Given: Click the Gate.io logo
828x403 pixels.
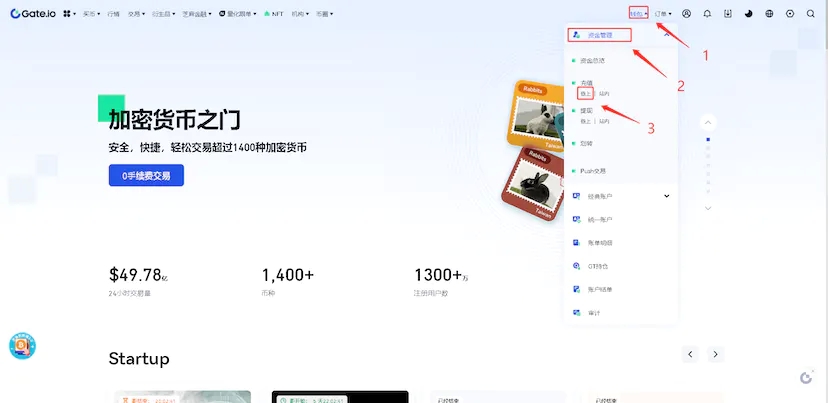Looking at the screenshot, I should point(33,14).
